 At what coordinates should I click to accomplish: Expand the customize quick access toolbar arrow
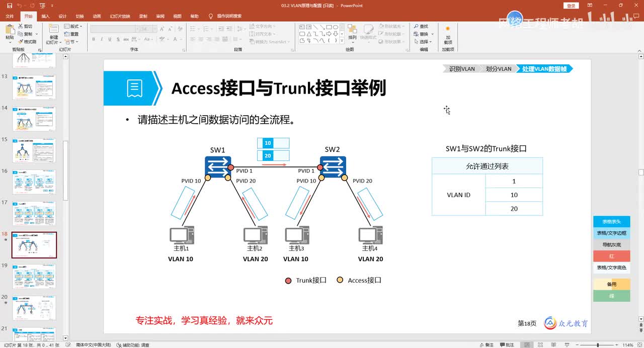pos(52,6)
